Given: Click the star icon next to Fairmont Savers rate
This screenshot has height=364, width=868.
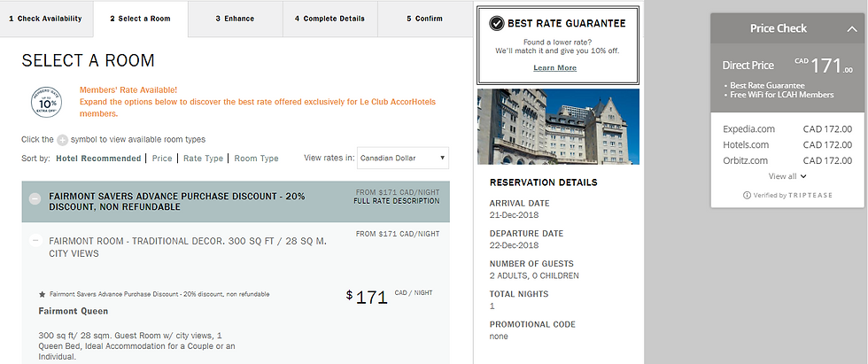Looking at the screenshot, I should 42,294.
